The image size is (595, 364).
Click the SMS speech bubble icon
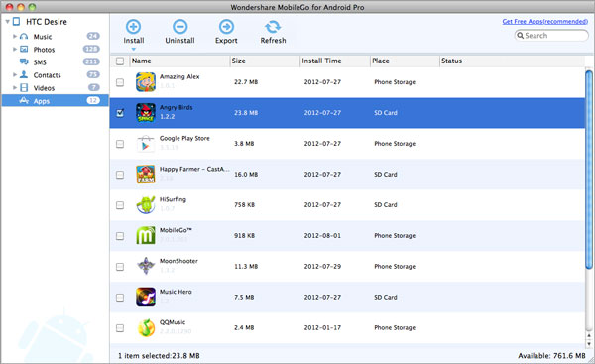[24, 61]
